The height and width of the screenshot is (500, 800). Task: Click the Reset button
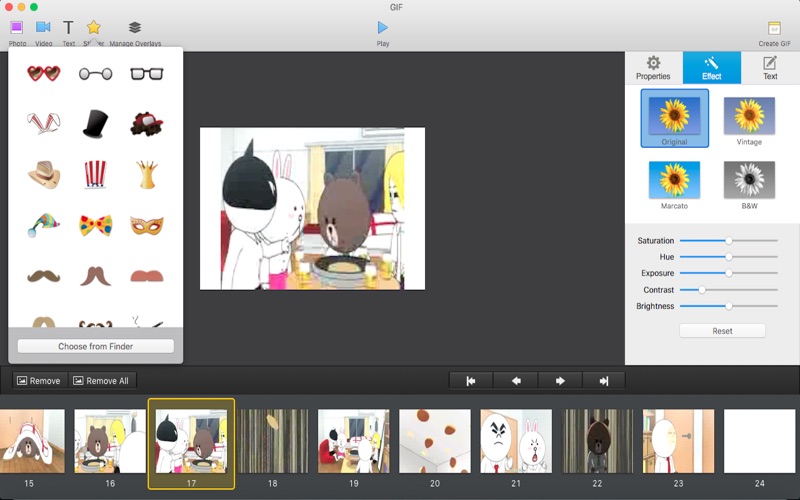[x=722, y=331]
